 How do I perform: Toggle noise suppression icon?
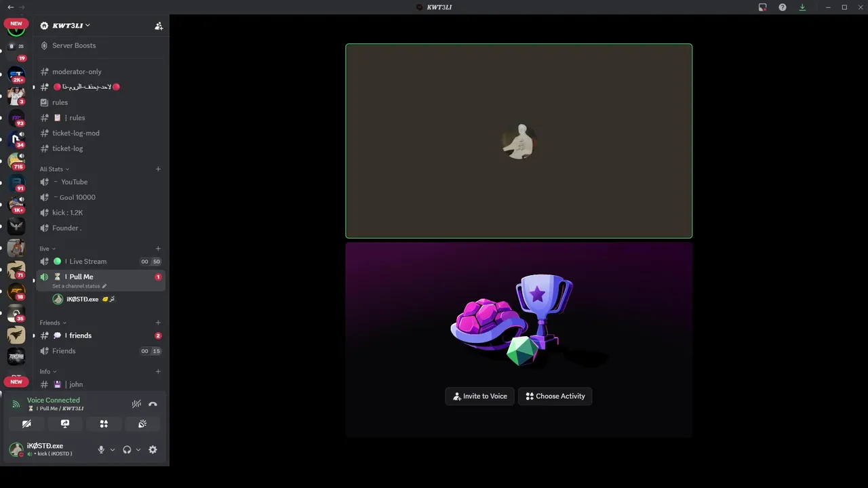(x=136, y=404)
